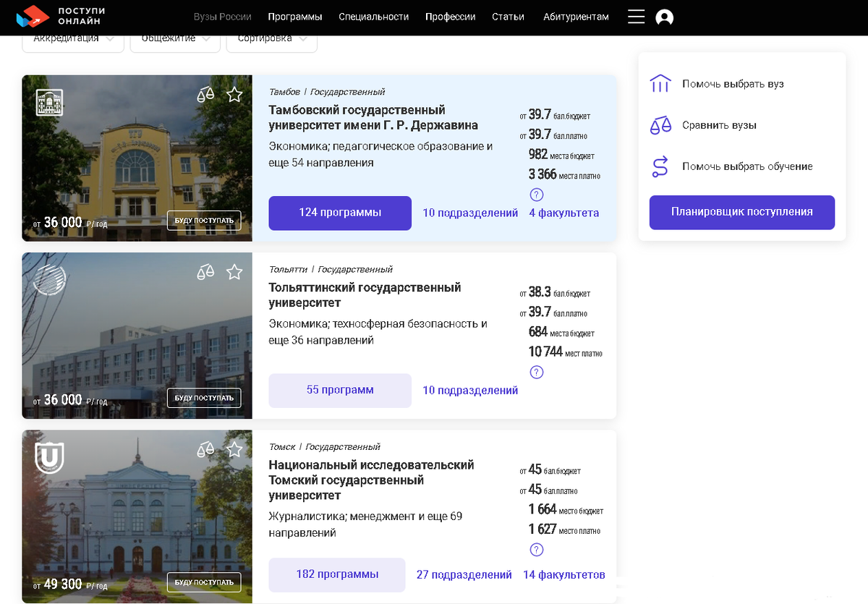Click the Томский университет shield emblem icon
Image resolution: width=868 pixels, height=604 pixels.
(50, 456)
